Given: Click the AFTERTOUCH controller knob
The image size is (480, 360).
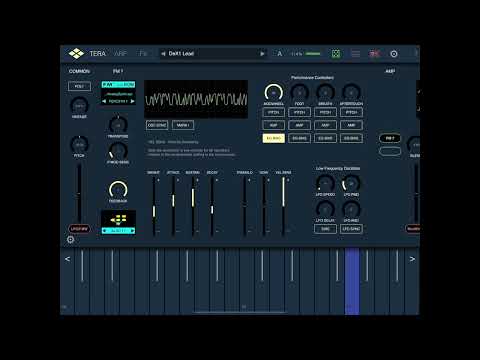Looking at the screenshot, I should pos(351,92).
